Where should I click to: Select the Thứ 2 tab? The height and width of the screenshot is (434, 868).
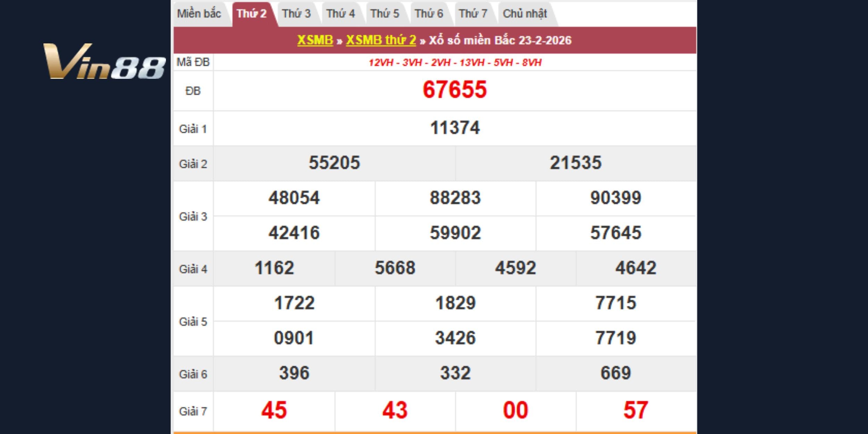tap(251, 14)
